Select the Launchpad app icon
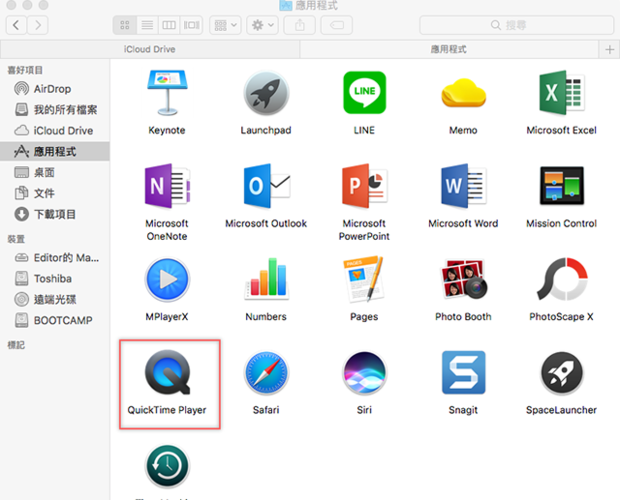 pos(266,93)
